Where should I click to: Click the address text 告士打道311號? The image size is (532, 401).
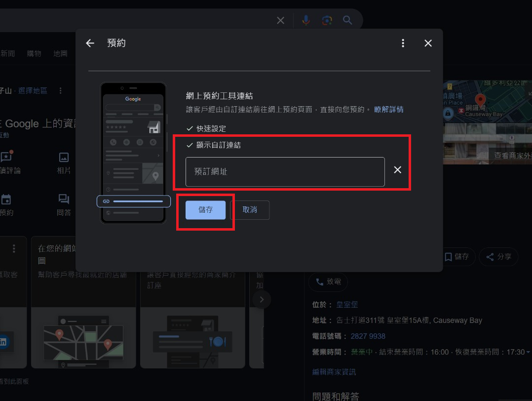[x=360, y=320]
